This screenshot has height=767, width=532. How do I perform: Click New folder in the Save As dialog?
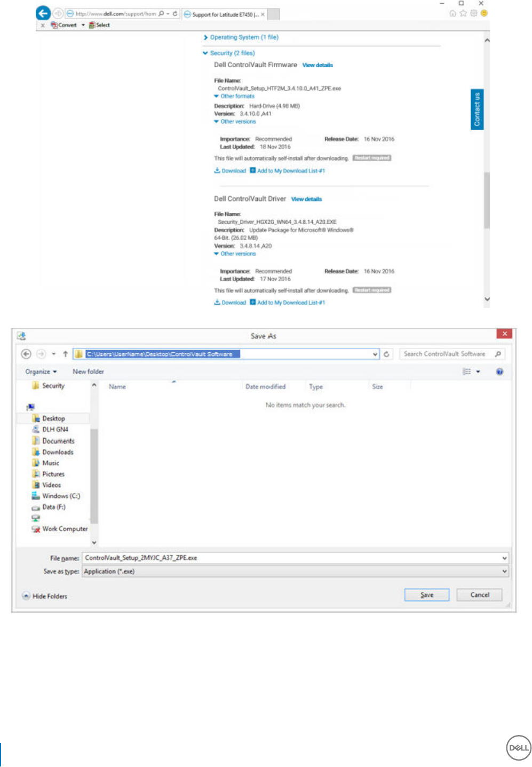click(88, 371)
